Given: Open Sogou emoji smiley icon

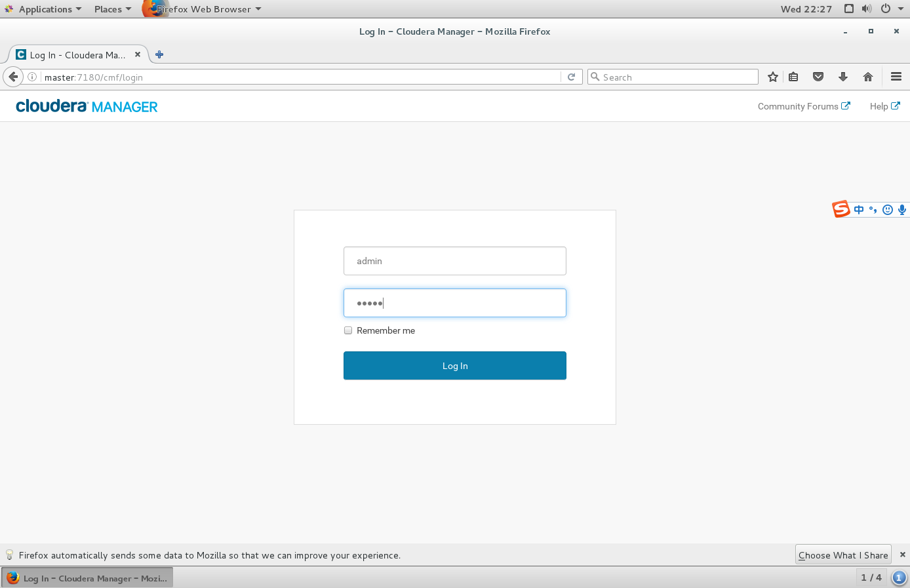Looking at the screenshot, I should coord(888,210).
